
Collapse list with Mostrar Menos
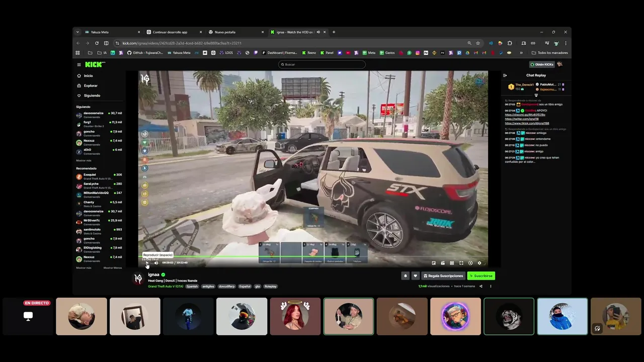point(113,268)
